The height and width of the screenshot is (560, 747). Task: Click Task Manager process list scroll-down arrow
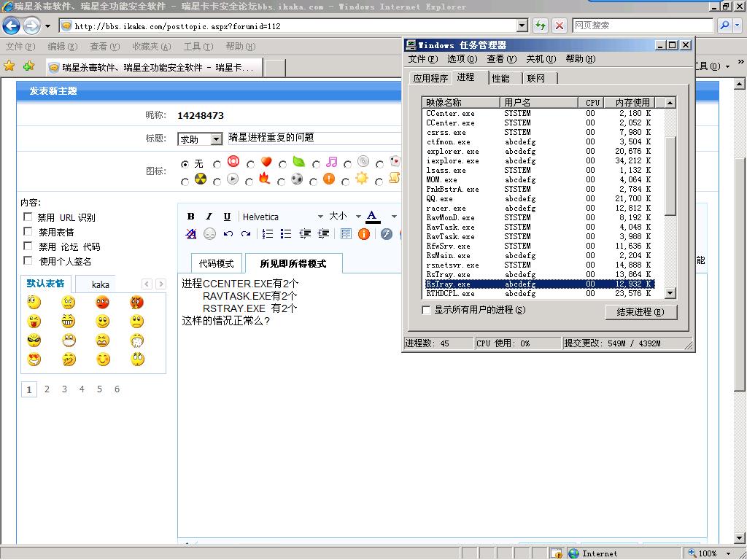670,293
